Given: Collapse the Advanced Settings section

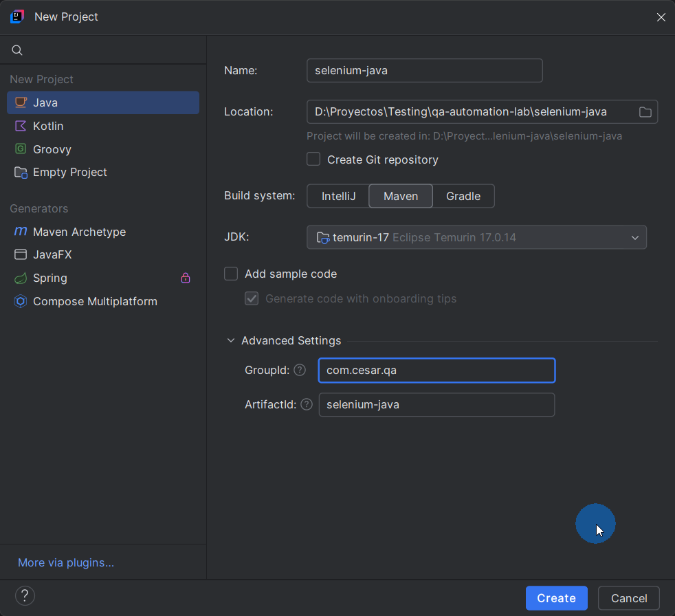Looking at the screenshot, I should click(x=231, y=340).
